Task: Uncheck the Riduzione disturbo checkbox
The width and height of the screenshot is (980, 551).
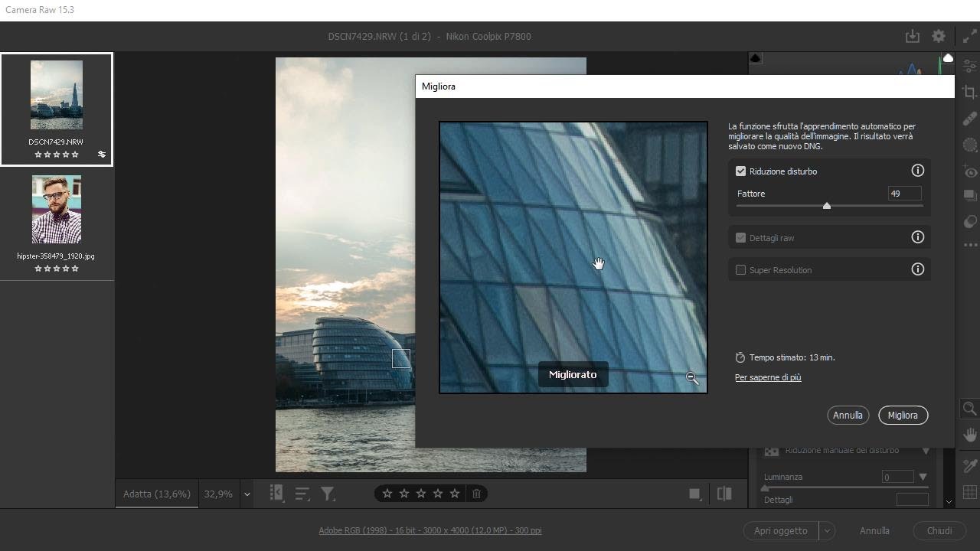Action: tap(740, 171)
